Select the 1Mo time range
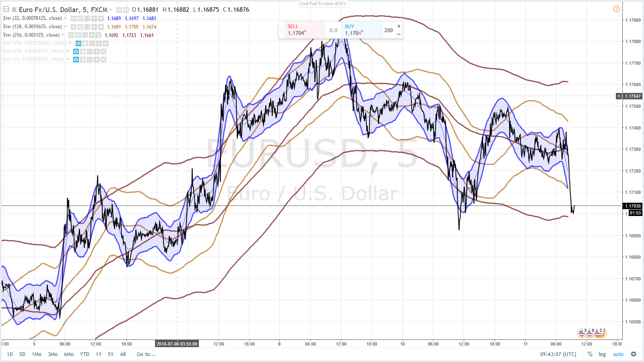The width and height of the screenshot is (644, 362). tap(37, 354)
